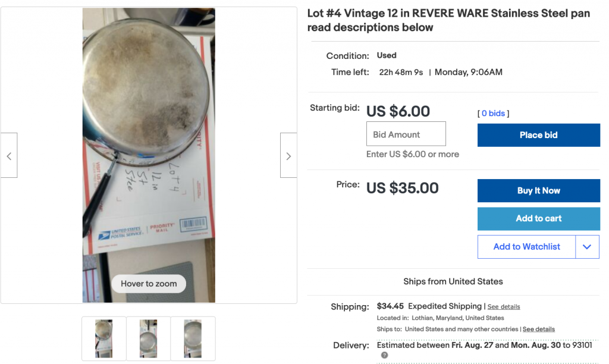Open shipping See details link
The height and width of the screenshot is (364, 609).
[504, 306]
